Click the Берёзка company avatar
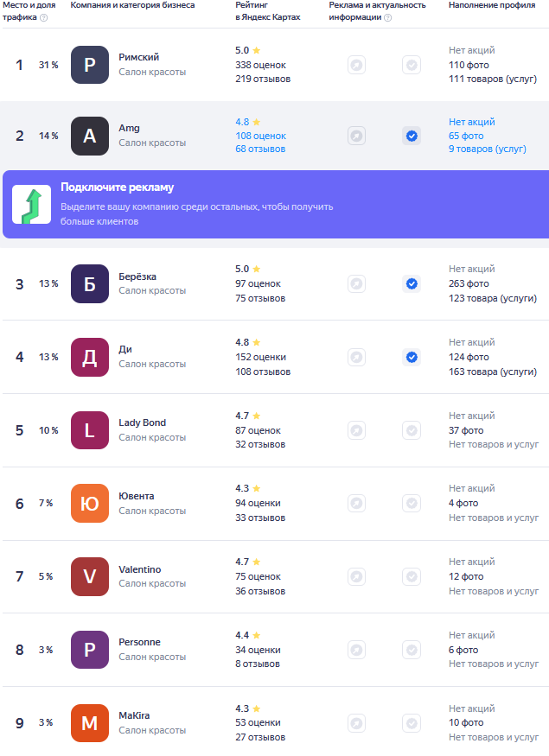The image size is (549, 756). (90, 283)
